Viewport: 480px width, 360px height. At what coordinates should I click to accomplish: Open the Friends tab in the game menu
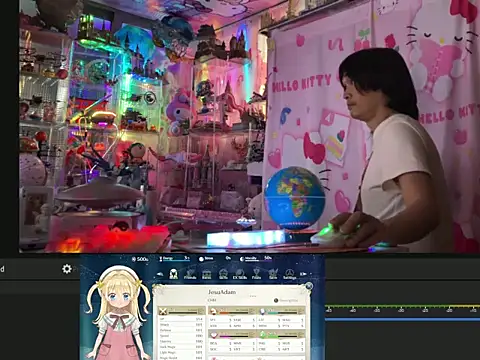pos(190,274)
